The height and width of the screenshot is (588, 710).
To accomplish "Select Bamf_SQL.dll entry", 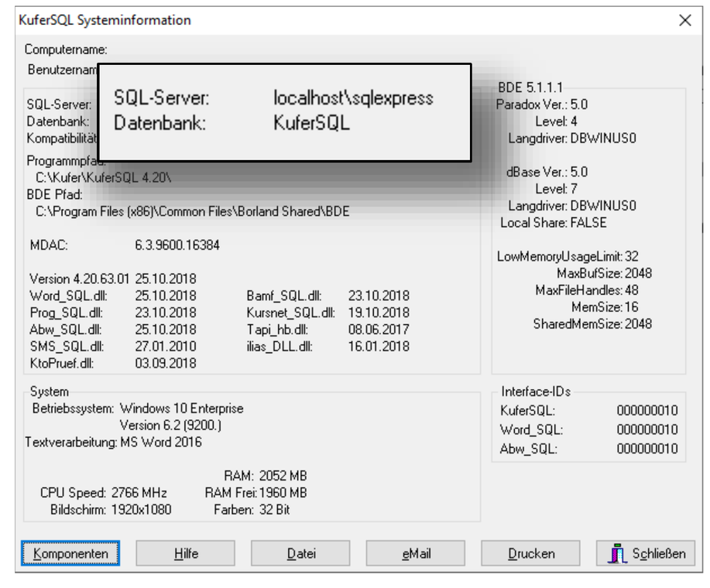I will (x=284, y=296).
